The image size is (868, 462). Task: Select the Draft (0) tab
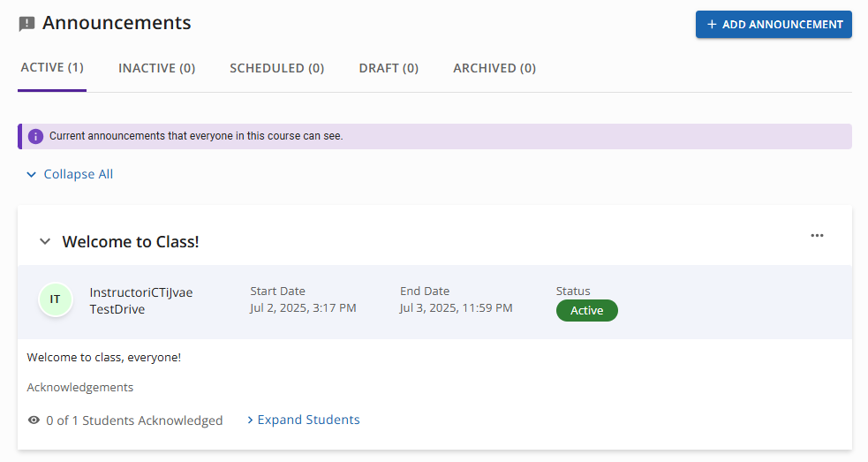389,68
